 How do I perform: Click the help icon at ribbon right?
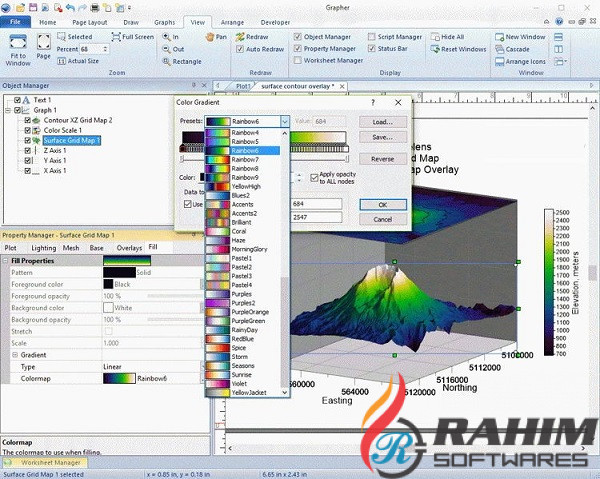(559, 22)
